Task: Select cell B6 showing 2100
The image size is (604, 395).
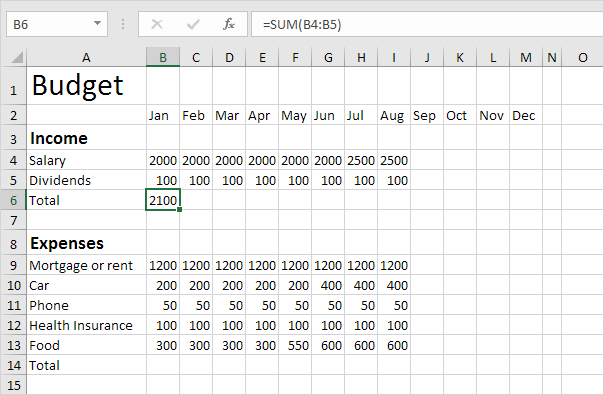Action: [163, 200]
